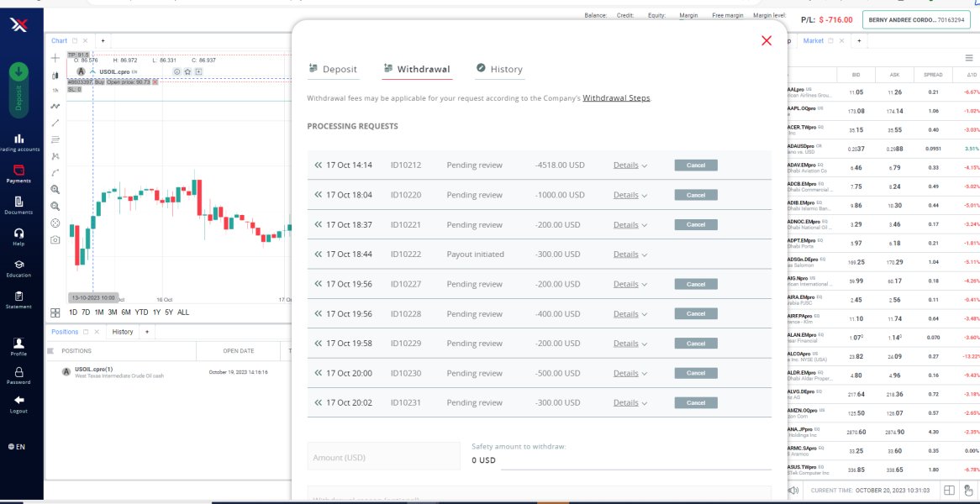This screenshot has height=504, width=980.
Task: Select the AMZN.OQpro market row
Action: point(882,412)
